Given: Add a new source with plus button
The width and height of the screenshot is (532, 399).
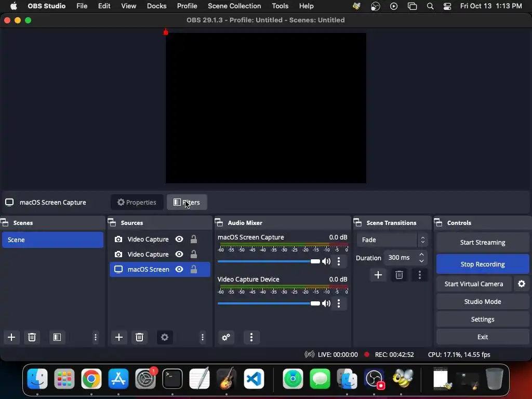Looking at the screenshot, I should pyautogui.click(x=119, y=337).
